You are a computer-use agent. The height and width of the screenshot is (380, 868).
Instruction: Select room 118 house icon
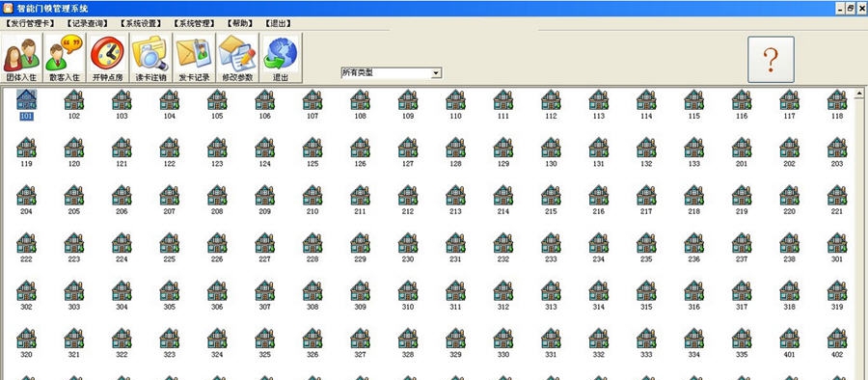click(x=837, y=99)
